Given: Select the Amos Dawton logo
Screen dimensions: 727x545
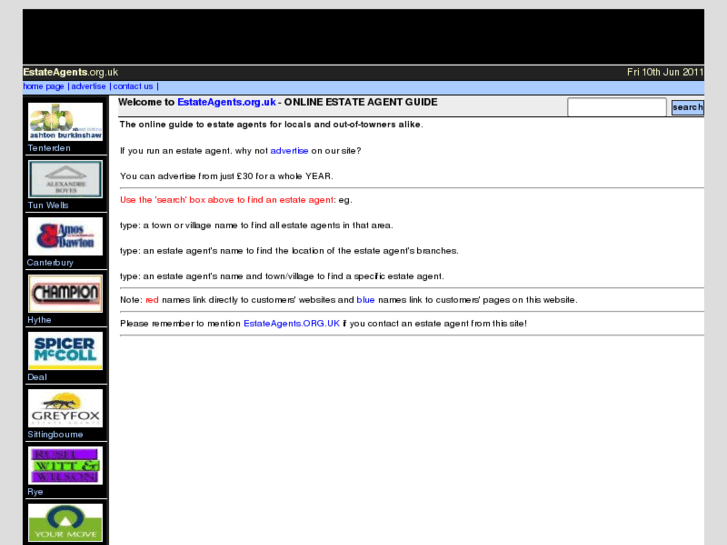Looking at the screenshot, I should pos(65,237).
